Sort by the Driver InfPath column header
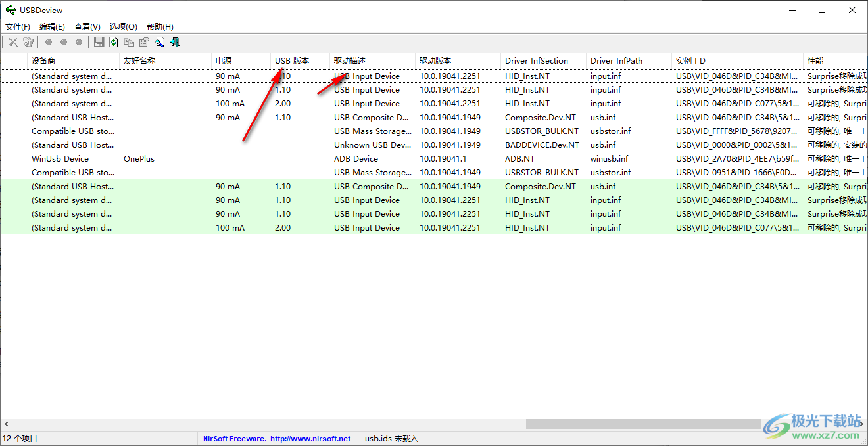 click(x=615, y=61)
